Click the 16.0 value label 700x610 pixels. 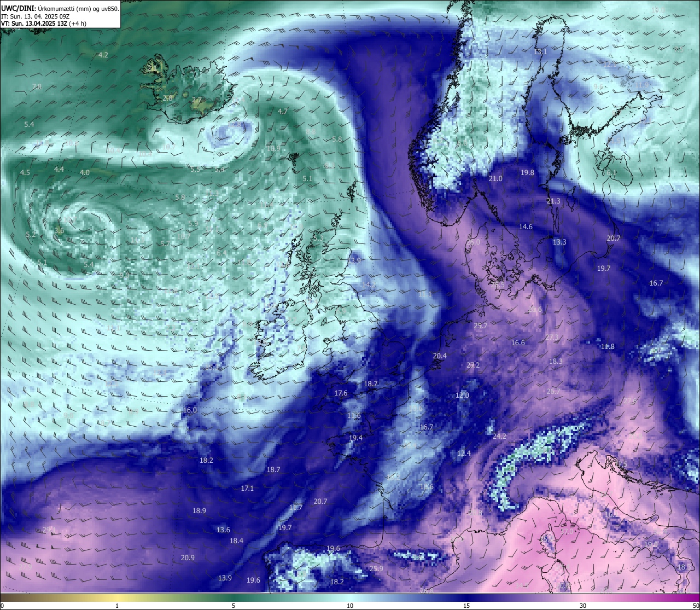click(x=190, y=410)
